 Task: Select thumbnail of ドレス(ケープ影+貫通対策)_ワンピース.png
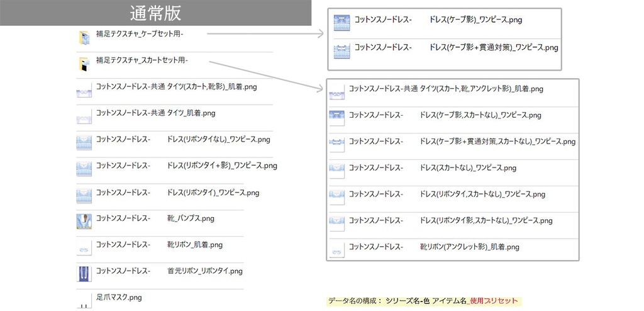[x=341, y=51]
